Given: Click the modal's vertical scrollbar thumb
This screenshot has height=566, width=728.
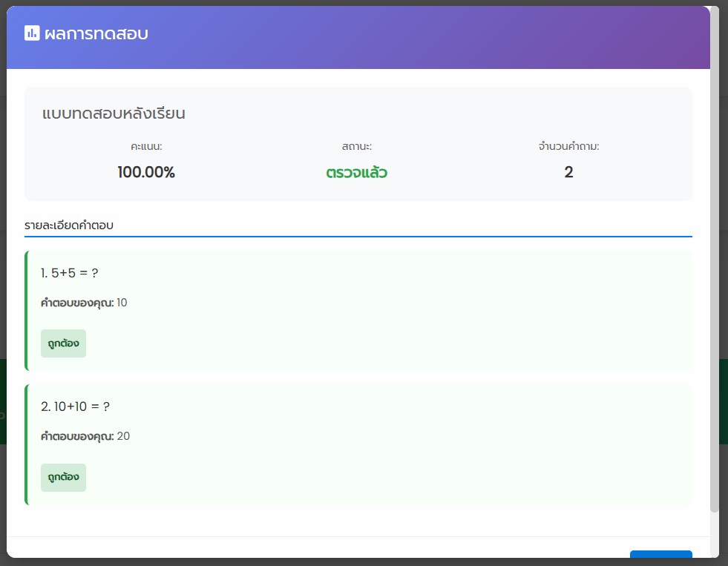Looking at the screenshot, I should coord(715,260).
